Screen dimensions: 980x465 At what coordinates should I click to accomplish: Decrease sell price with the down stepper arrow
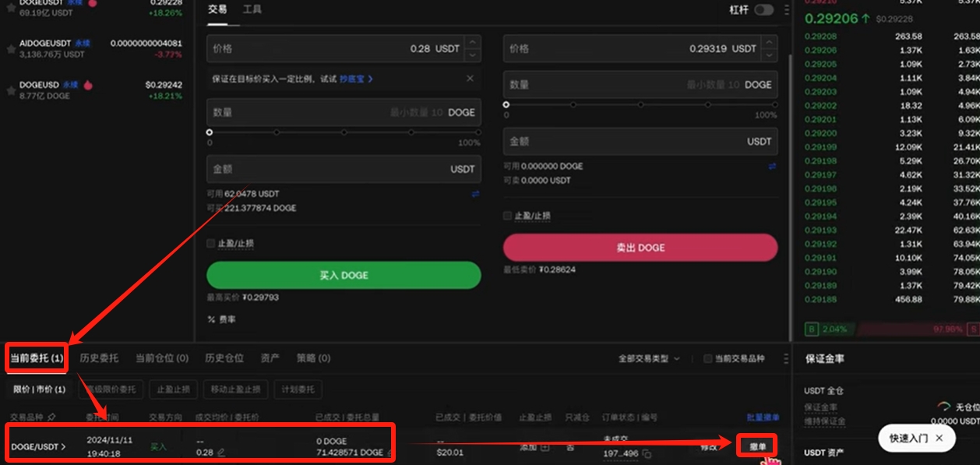[770, 55]
